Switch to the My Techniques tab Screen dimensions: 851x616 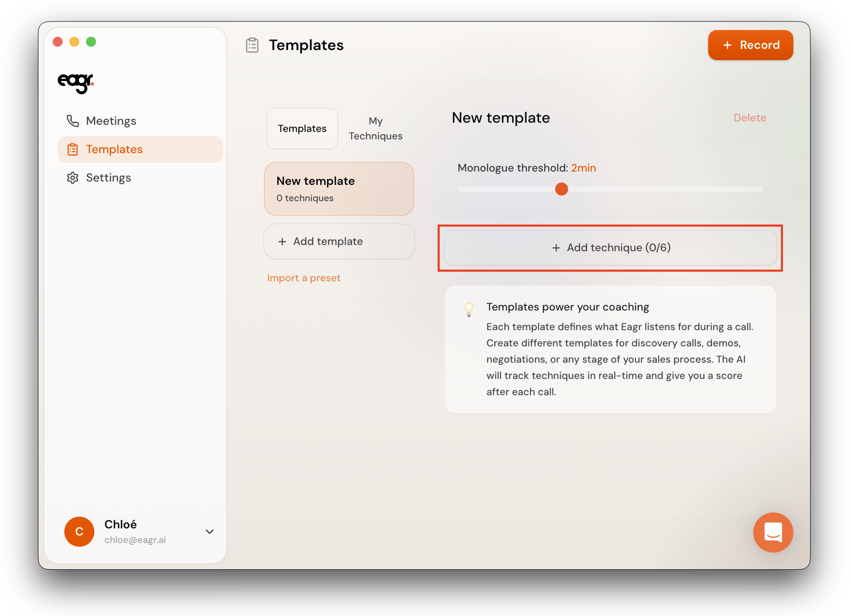375,129
